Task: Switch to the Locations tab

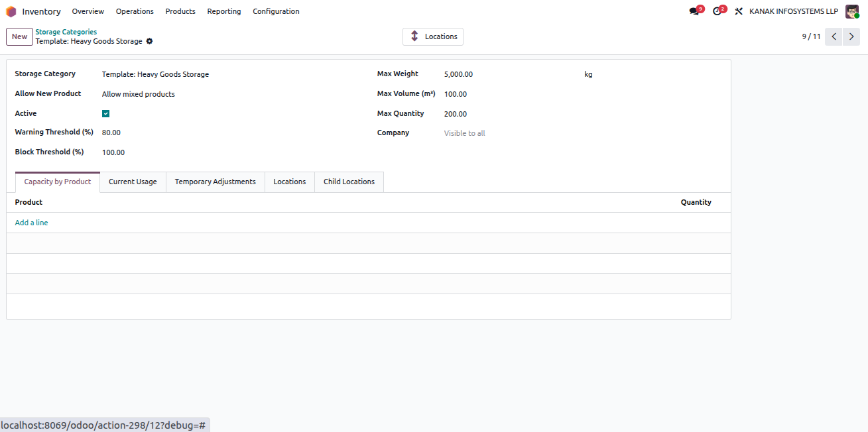Action: [x=290, y=182]
